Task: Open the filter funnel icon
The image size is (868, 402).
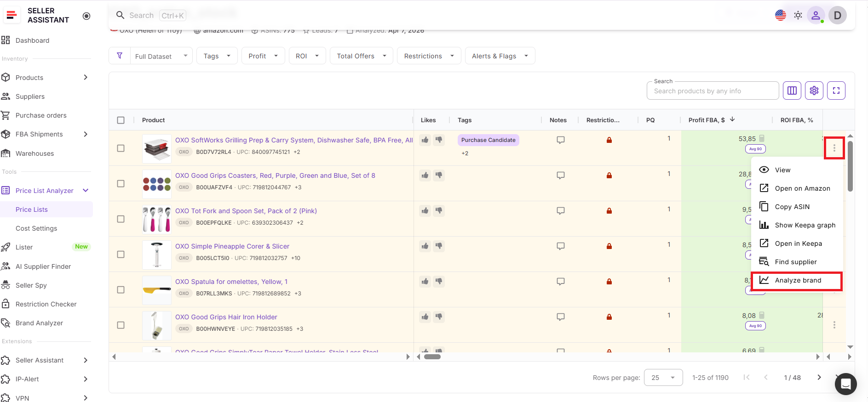Action: pyautogui.click(x=120, y=56)
